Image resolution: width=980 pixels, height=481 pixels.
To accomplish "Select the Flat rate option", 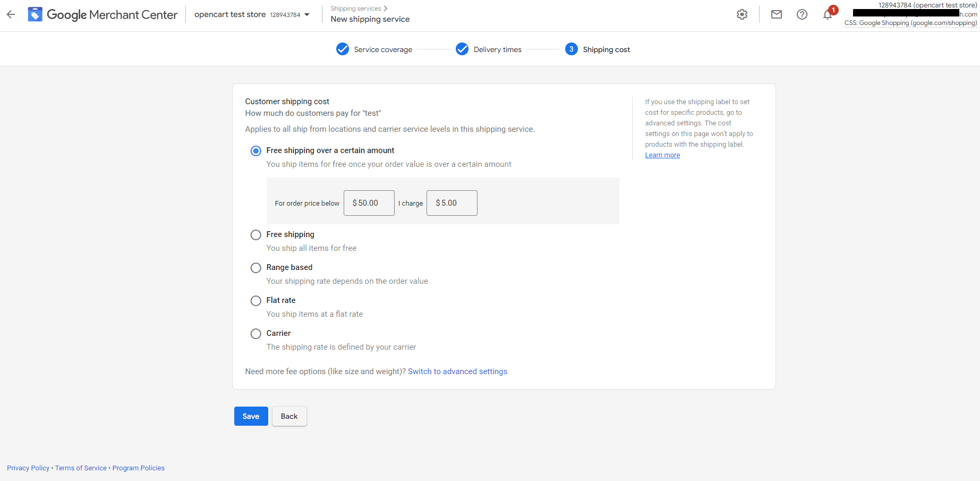I will pos(255,300).
